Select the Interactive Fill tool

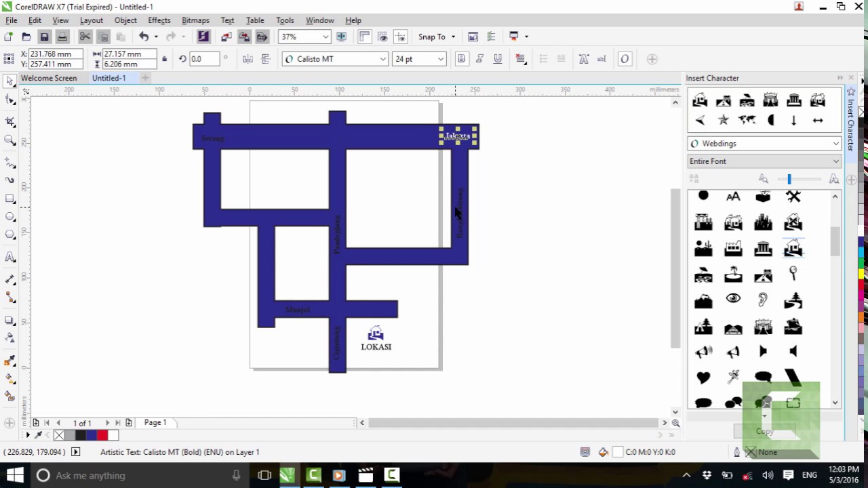point(9,378)
